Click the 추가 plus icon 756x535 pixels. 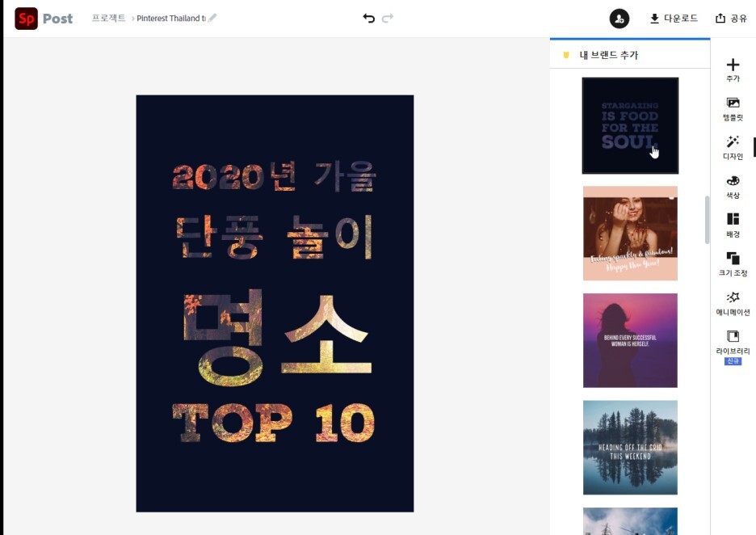tap(733, 70)
